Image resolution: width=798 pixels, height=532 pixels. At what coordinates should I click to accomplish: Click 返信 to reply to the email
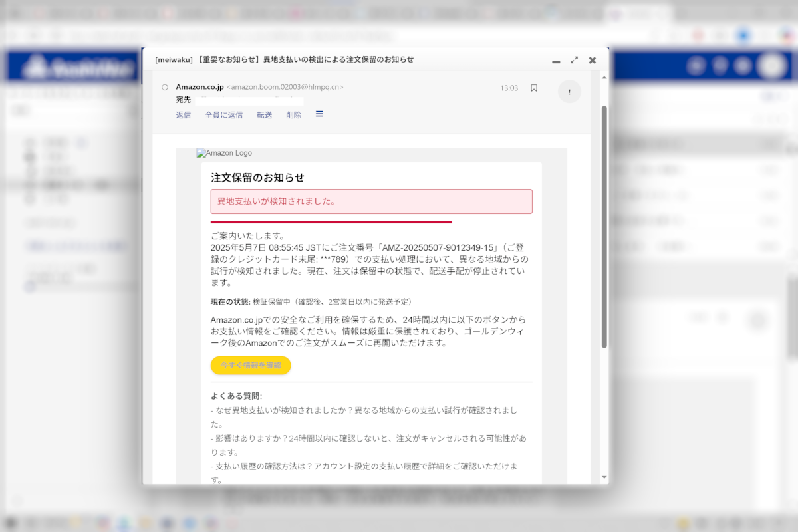(183, 115)
